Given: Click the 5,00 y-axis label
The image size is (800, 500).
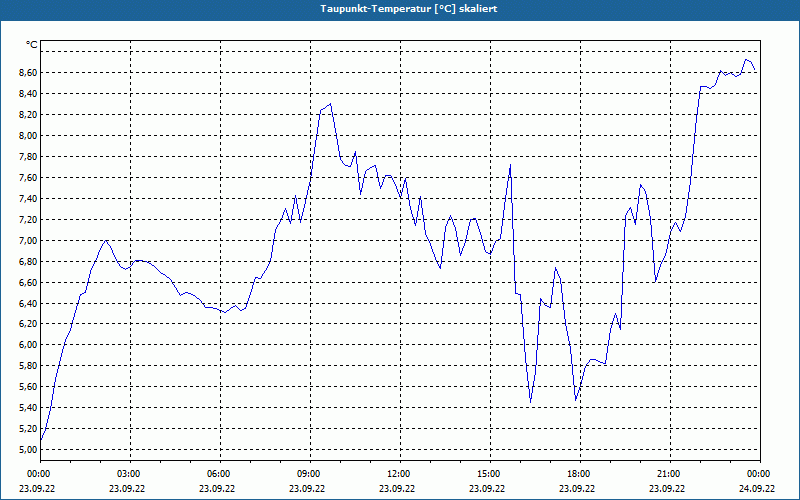Looking at the screenshot, I should click(28, 449).
